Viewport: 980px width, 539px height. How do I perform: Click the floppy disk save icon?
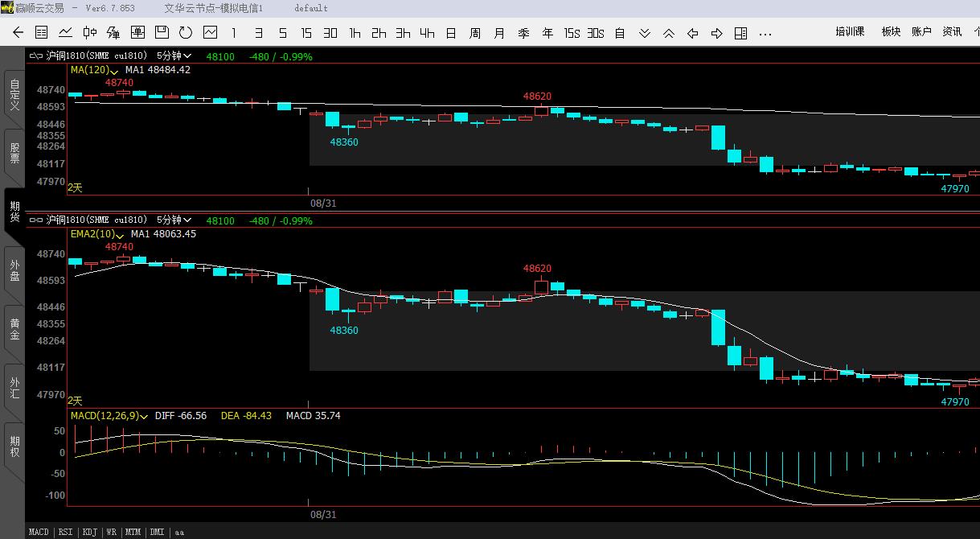(162, 33)
